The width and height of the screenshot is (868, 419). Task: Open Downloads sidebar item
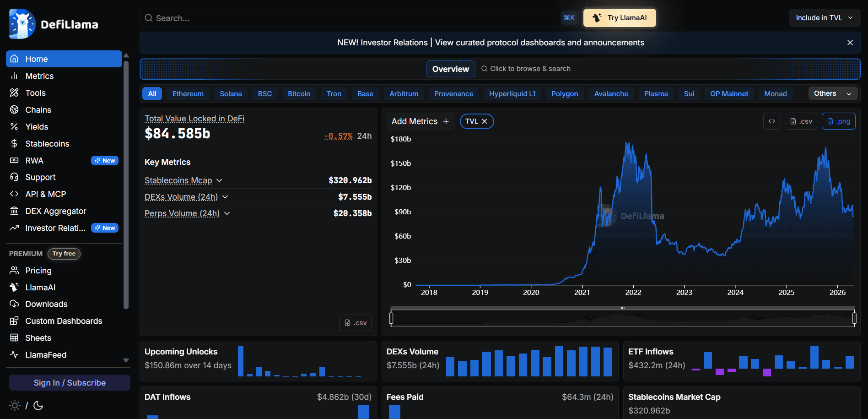tap(64, 304)
